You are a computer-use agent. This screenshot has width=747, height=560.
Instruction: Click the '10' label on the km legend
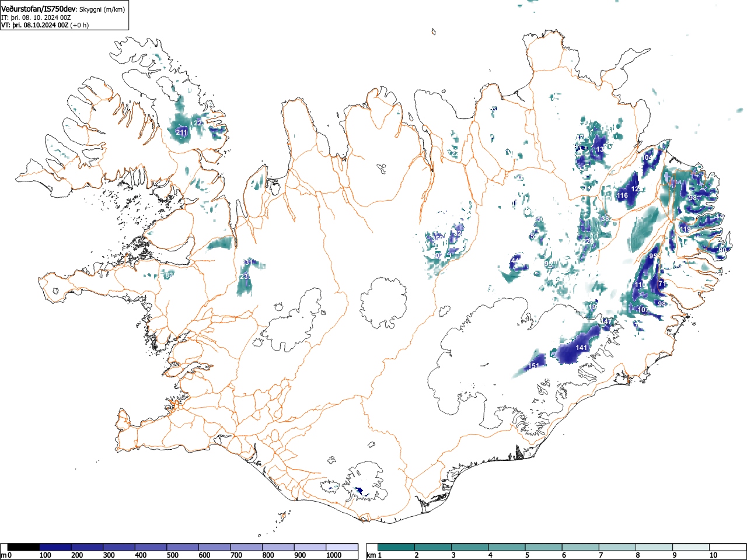(713, 555)
